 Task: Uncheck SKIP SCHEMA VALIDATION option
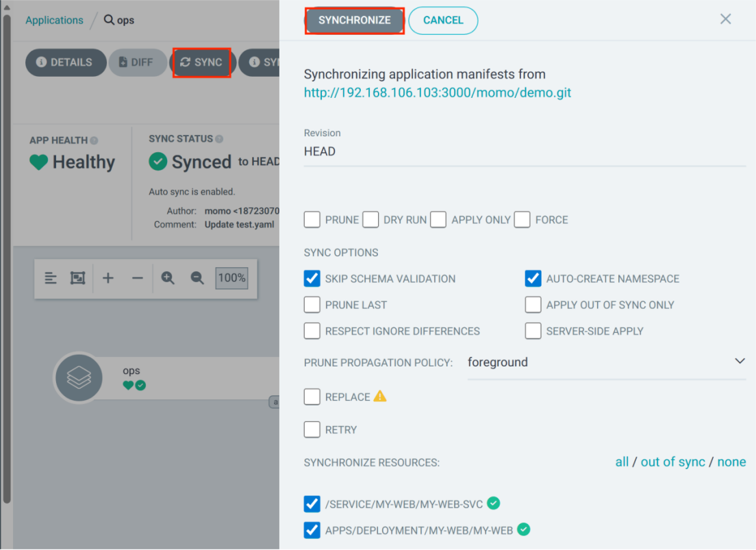coord(312,278)
